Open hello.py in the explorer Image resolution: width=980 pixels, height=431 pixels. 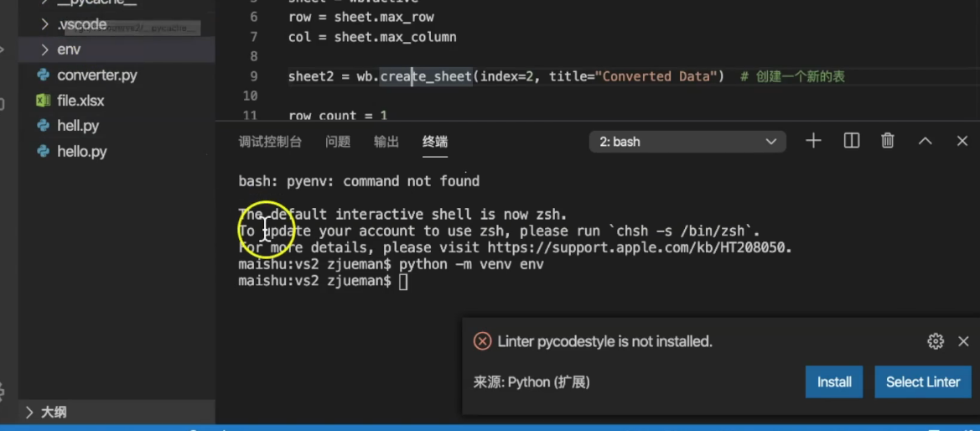click(82, 152)
